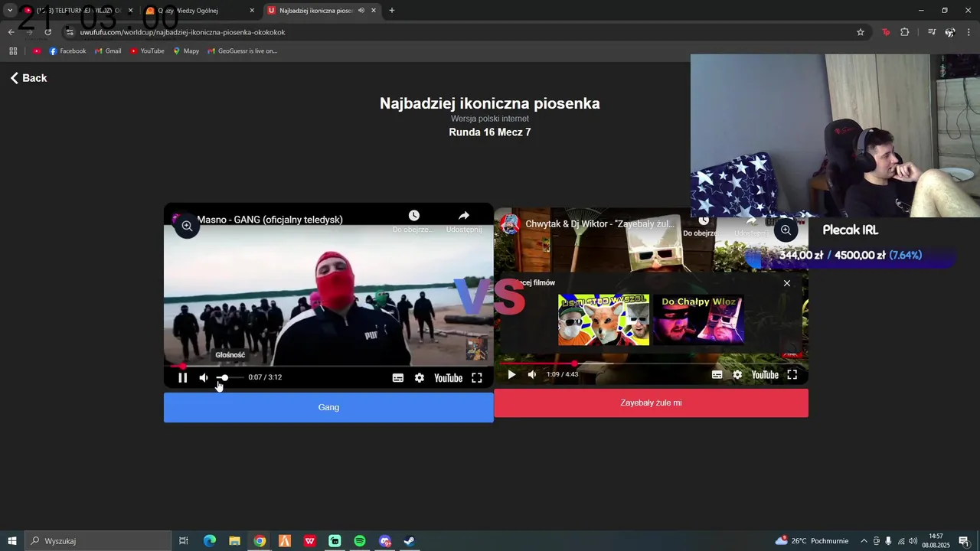Open media controls in Chrome toolbar
Image resolution: width=980 pixels, height=551 pixels.
click(932, 32)
